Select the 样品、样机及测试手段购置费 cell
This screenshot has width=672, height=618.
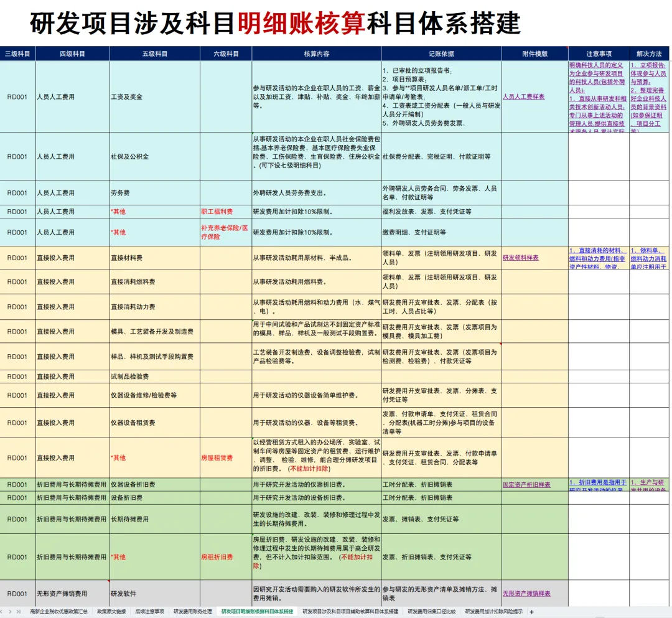click(x=155, y=357)
